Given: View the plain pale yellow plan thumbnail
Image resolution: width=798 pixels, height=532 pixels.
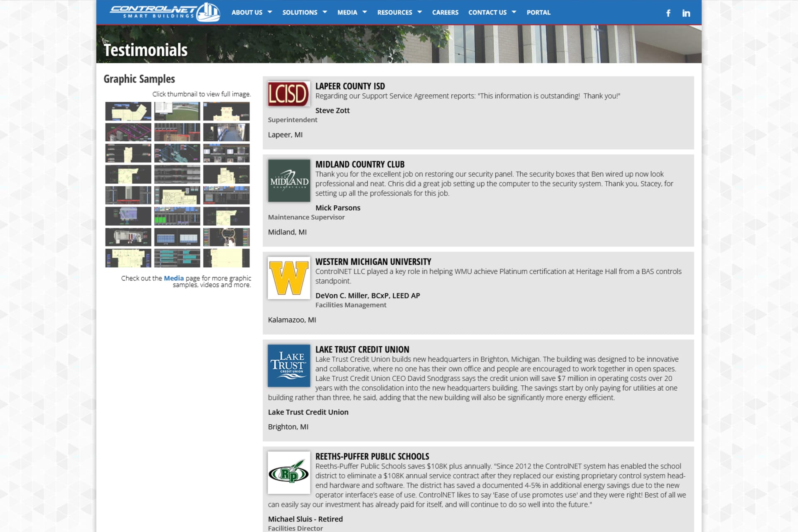Looking at the screenshot, I should (x=227, y=258).
